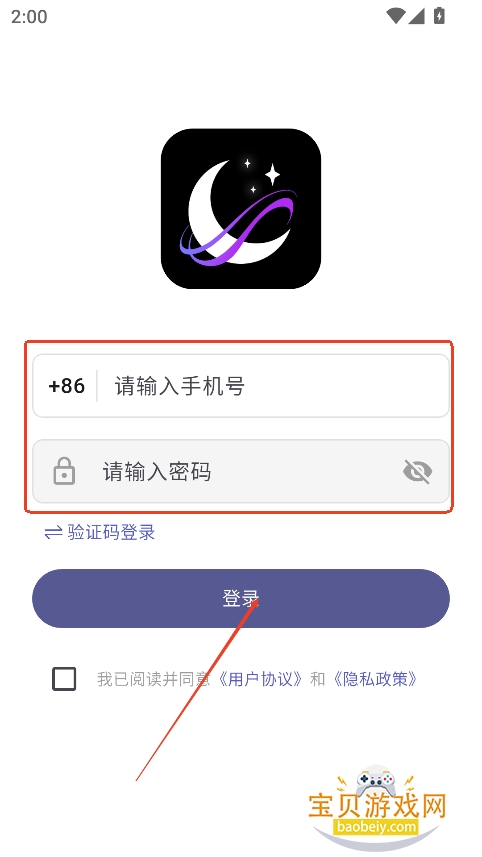
Task: Open the +86 country code selector
Action: coord(67,386)
